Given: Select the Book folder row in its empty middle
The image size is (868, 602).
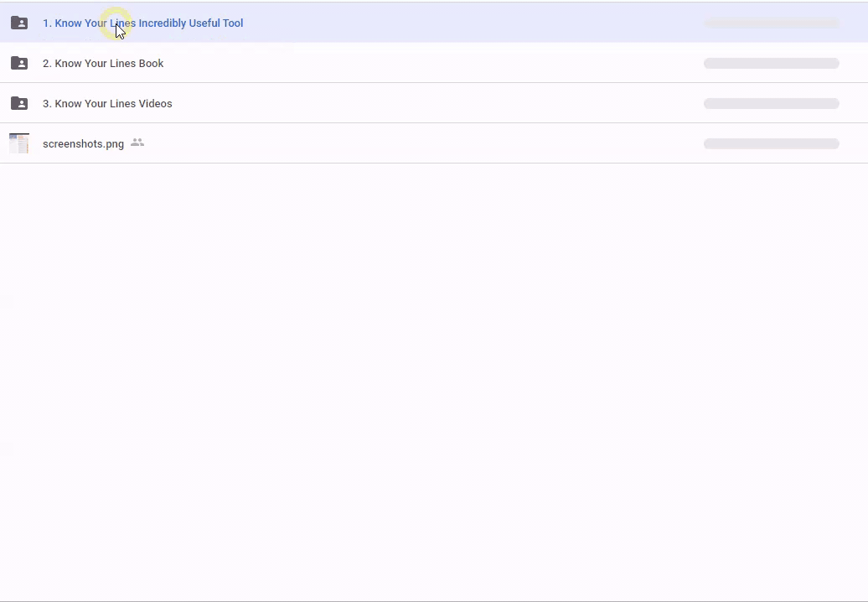Looking at the screenshot, I should tap(436, 63).
